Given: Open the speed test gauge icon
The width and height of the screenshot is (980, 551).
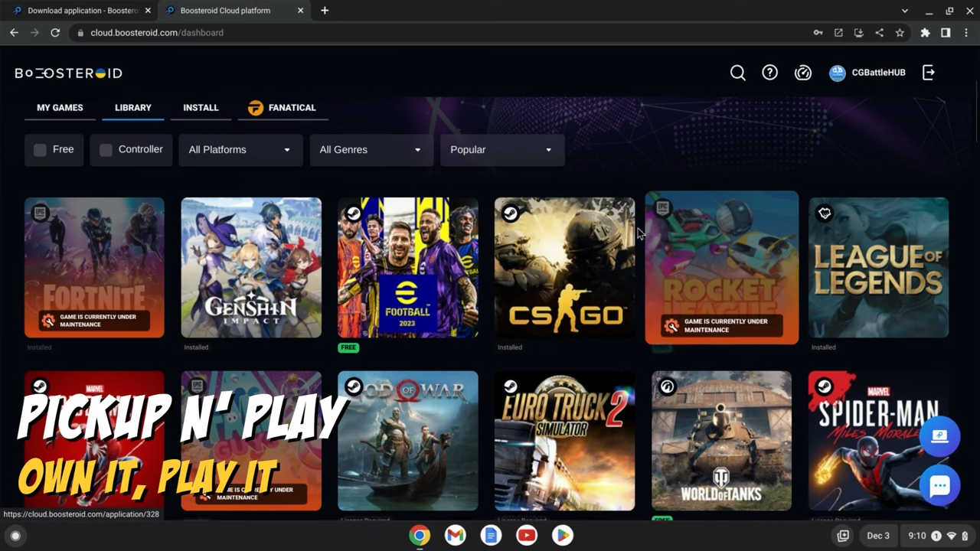Looking at the screenshot, I should click(802, 73).
